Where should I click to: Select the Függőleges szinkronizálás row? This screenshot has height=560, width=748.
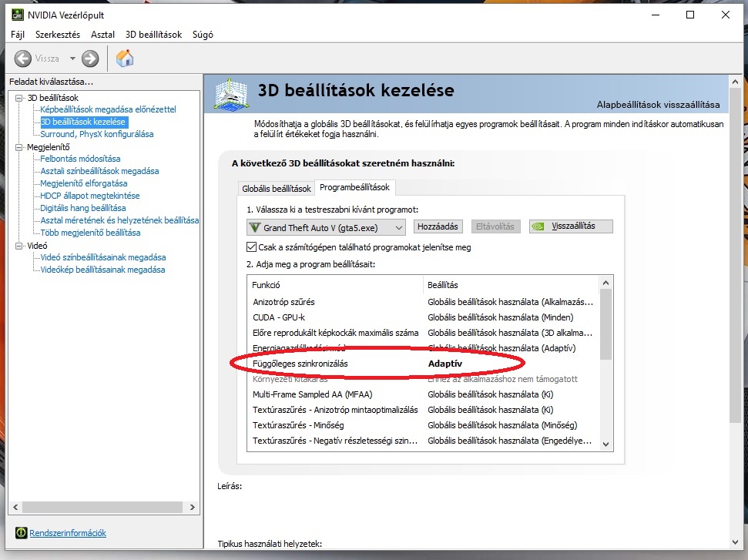pyautogui.click(x=423, y=364)
